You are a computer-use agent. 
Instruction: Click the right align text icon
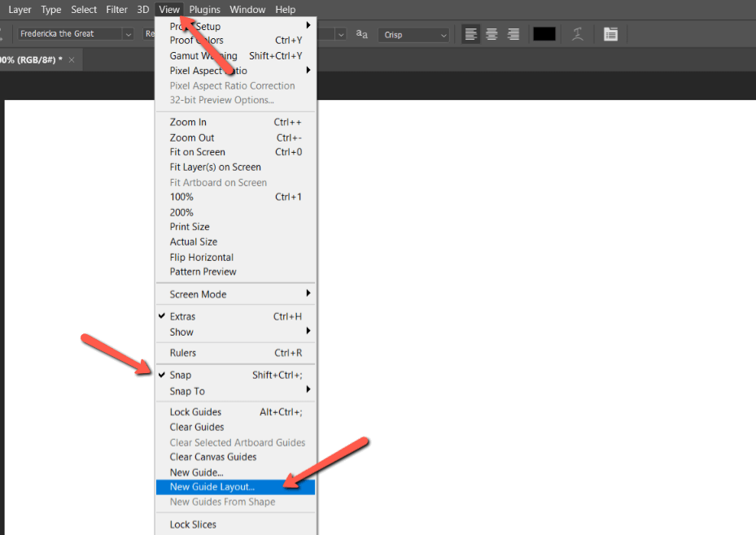(x=513, y=34)
